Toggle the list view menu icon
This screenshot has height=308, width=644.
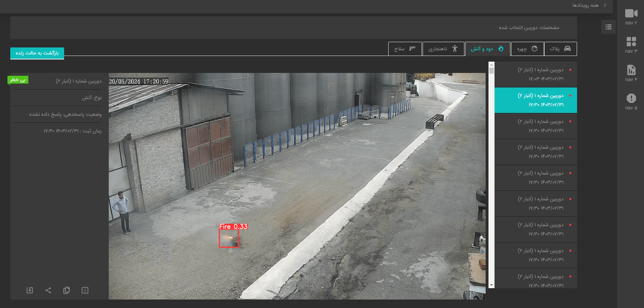pyautogui.click(x=609, y=27)
